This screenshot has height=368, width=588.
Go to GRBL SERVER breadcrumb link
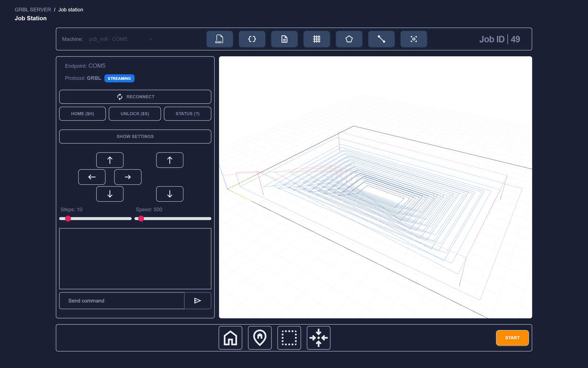(x=33, y=10)
